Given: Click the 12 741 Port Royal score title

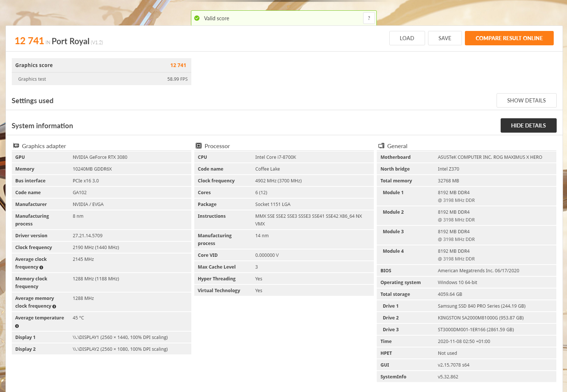Looking at the screenshot, I should pos(59,41).
